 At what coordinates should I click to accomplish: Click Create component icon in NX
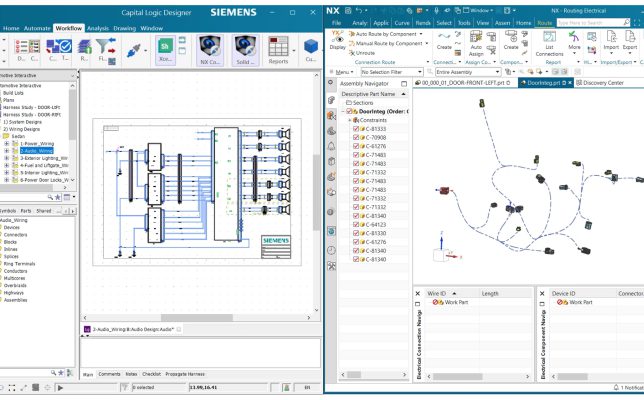[x=511, y=40]
